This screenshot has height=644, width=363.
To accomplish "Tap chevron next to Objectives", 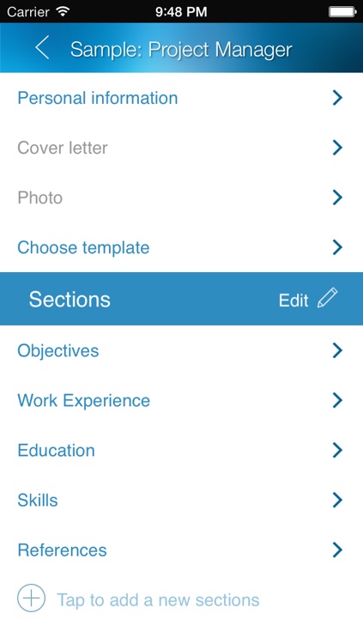I will tap(337, 350).
